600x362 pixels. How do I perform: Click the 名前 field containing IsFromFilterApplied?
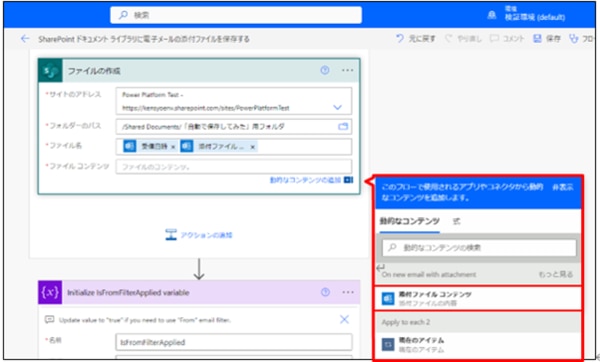pos(233,342)
